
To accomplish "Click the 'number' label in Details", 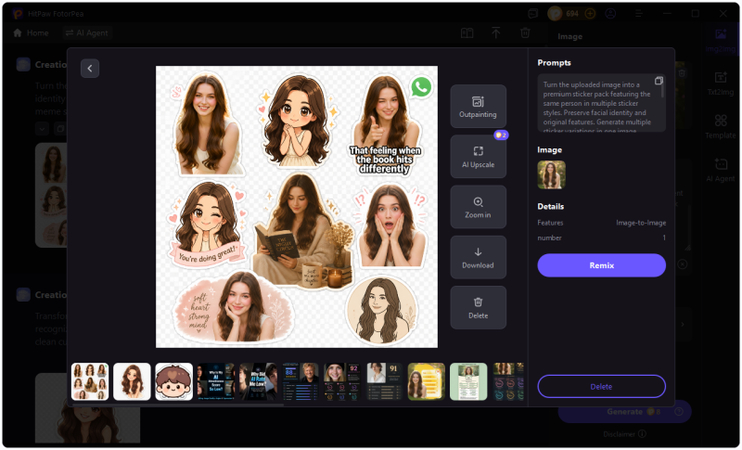I will tap(549, 238).
